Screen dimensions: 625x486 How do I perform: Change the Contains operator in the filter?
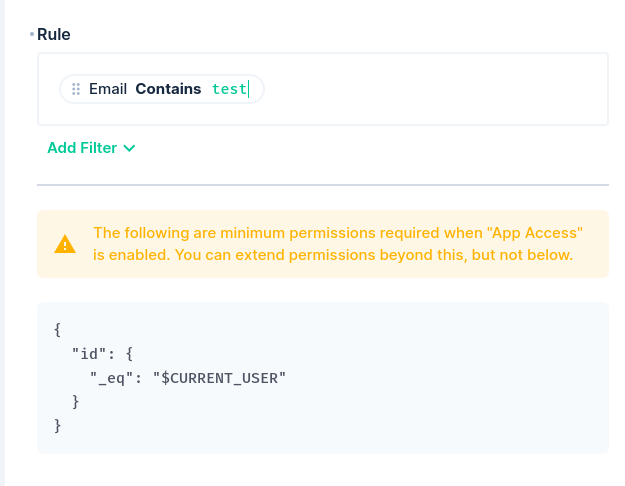168,89
